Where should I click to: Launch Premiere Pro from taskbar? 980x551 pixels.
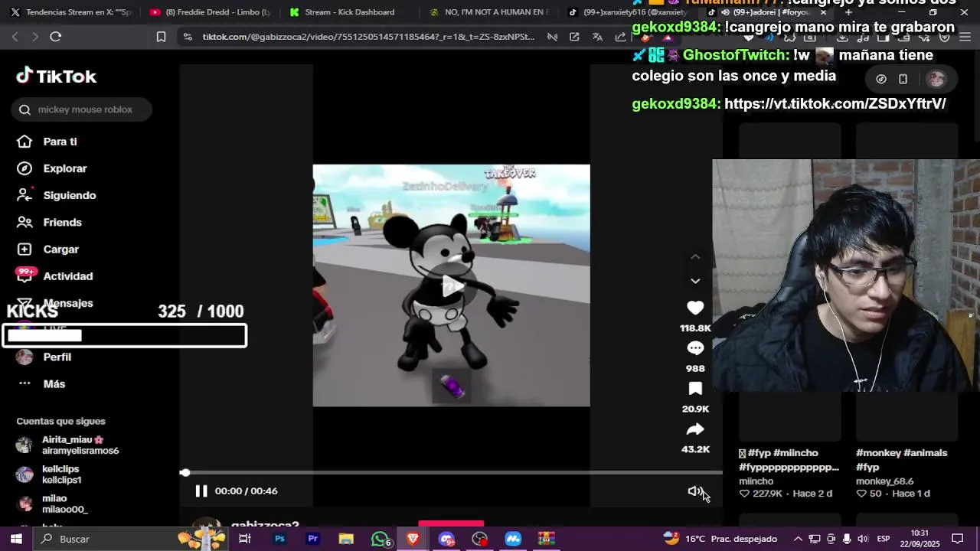click(x=312, y=539)
